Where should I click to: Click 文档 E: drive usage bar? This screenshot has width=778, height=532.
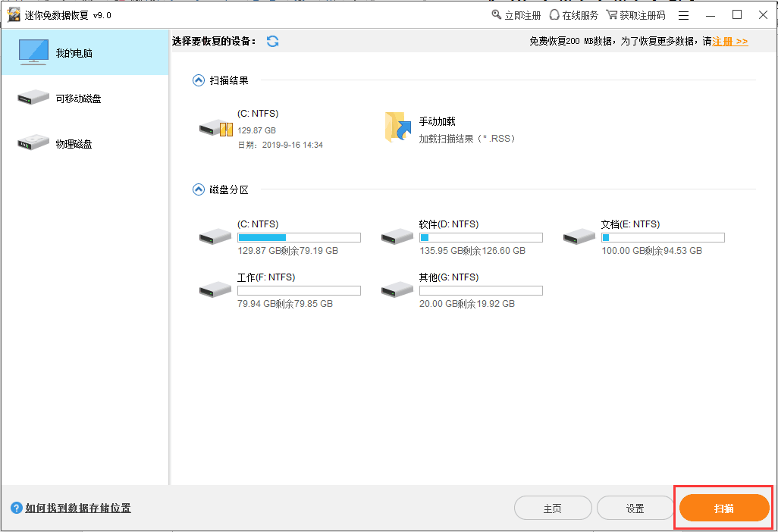(663, 237)
